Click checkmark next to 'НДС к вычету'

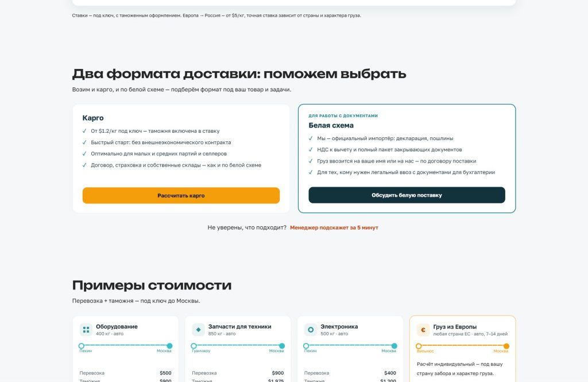(311, 149)
